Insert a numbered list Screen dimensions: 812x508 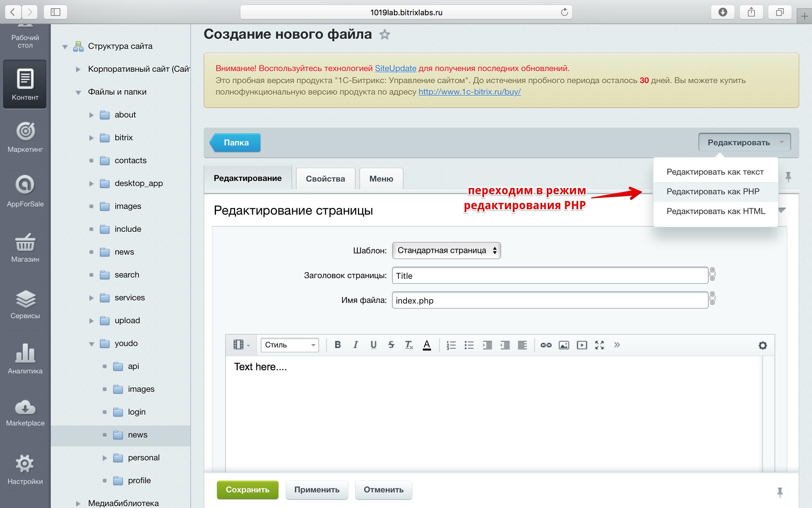coord(451,345)
